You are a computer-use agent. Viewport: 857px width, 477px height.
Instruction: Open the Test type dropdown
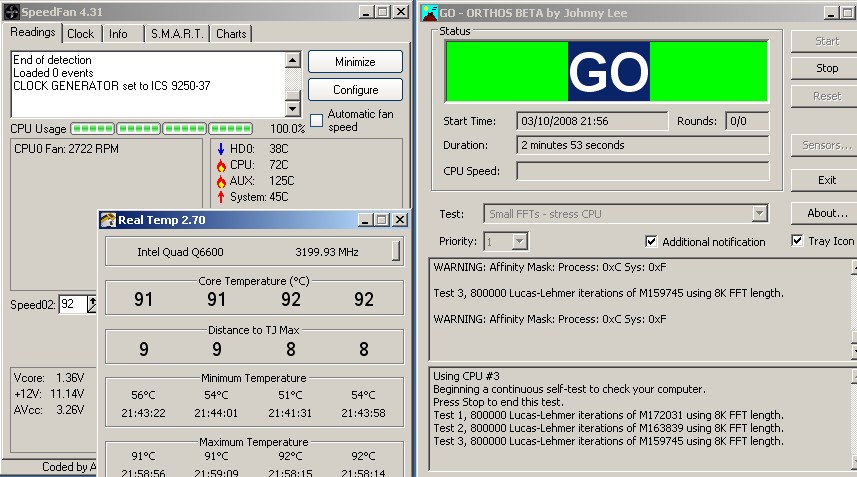coord(759,213)
